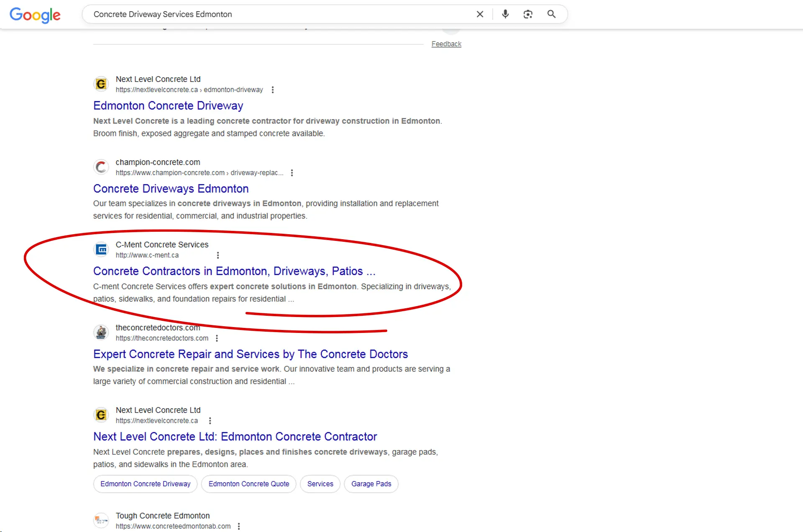Open three-dot menu beside theconcretedoctors.com URL
This screenshot has width=803, height=532.
[217, 338]
